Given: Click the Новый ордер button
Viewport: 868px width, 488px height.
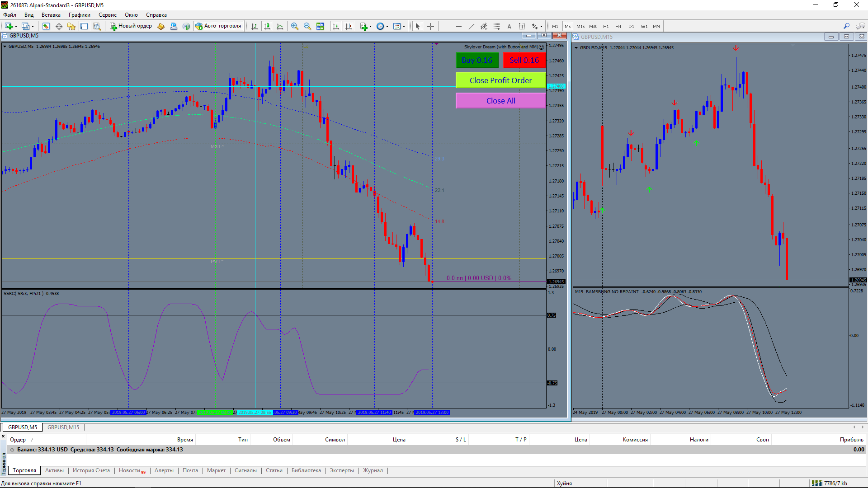Looking at the screenshot, I should pos(131,26).
